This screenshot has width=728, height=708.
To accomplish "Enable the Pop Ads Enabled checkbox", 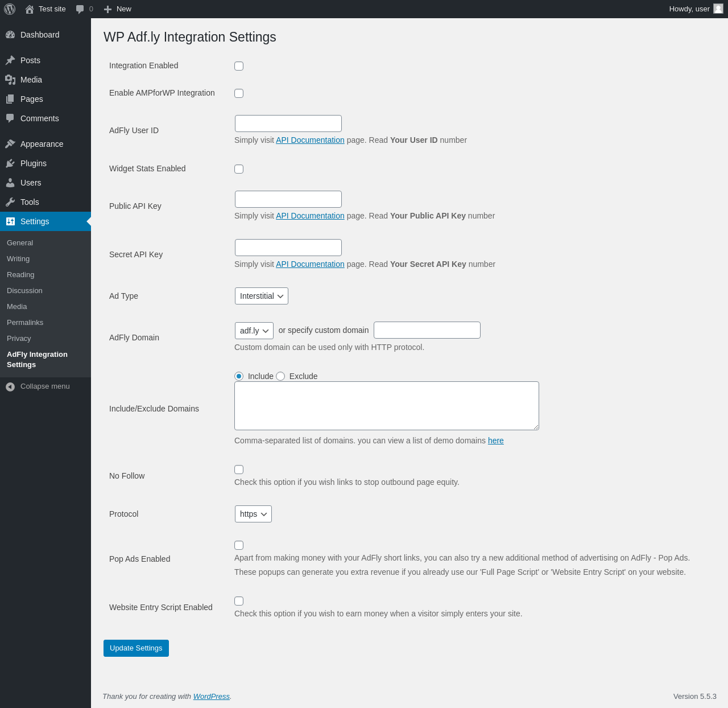I will 239,545.
